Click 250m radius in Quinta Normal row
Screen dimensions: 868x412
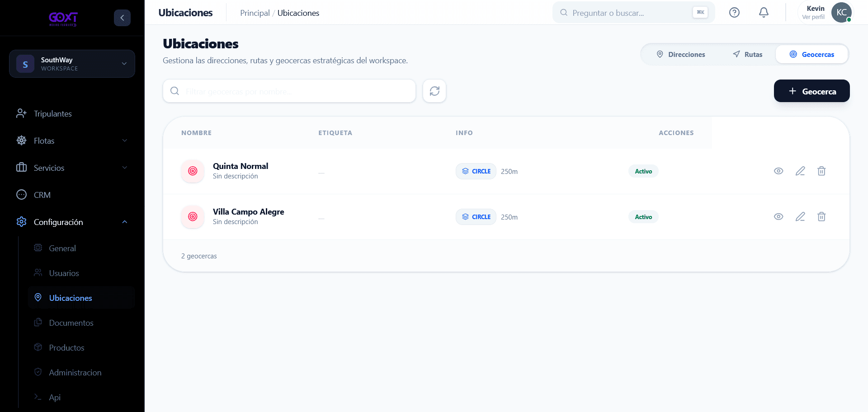pyautogui.click(x=509, y=172)
